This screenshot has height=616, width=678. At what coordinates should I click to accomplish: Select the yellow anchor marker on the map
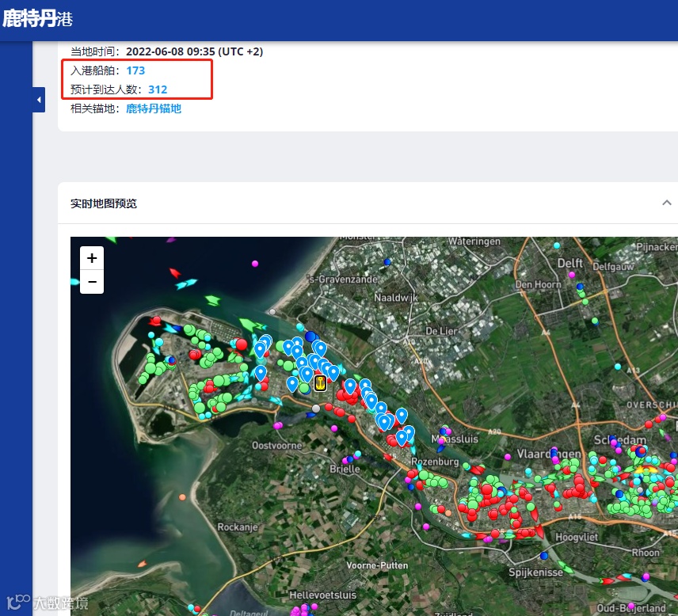pyautogui.click(x=320, y=383)
